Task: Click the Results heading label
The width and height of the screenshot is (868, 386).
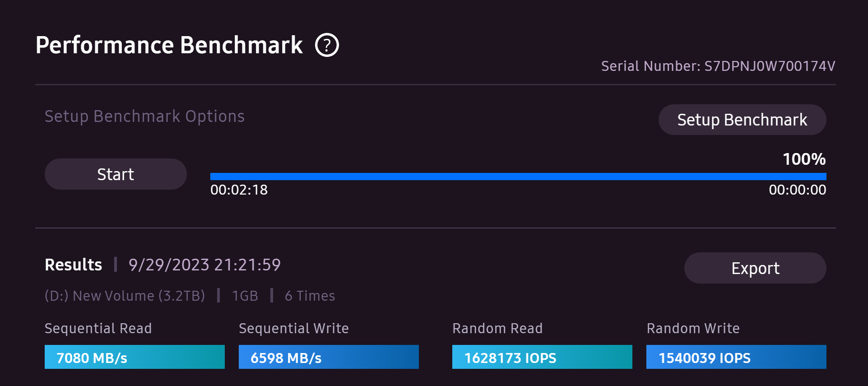Action: coord(74,265)
